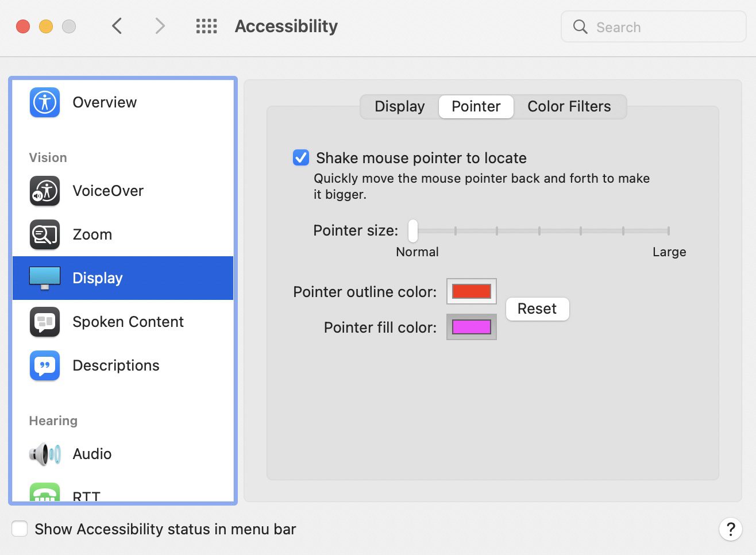The height and width of the screenshot is (555, 756).
Task: Open the Zoom magnifier icon
Action: pyautogui.click(x=45, y=234)
